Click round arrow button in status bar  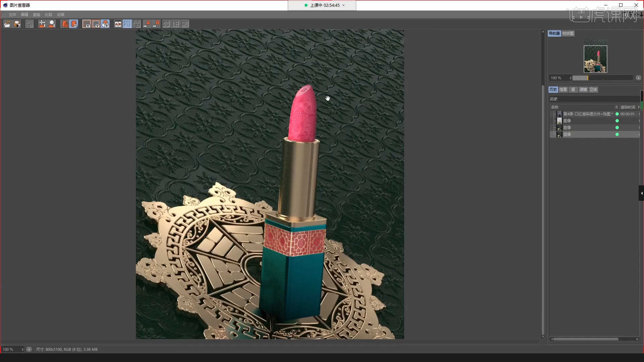pos(29,349)
